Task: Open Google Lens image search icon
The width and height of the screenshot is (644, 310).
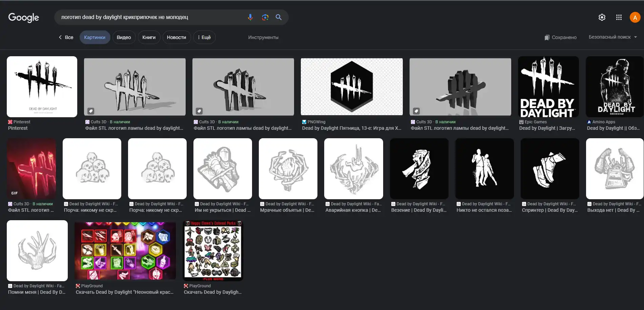Action: coord(265,17)
